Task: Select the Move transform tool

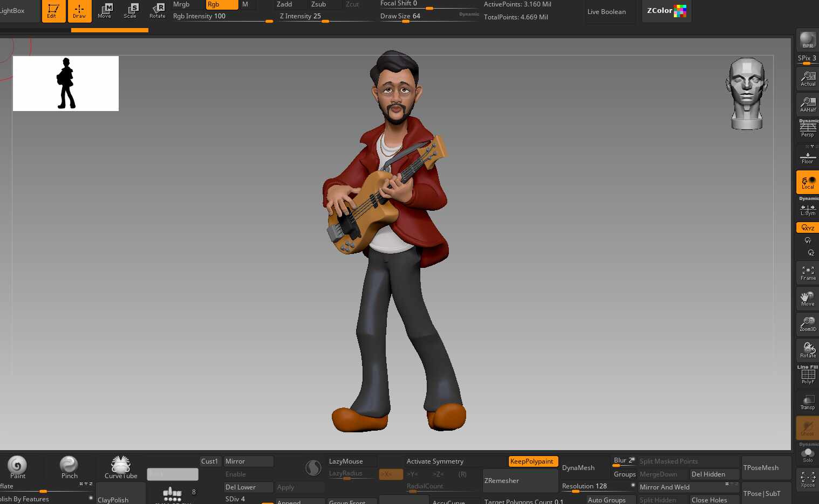Action: (x=105, y=11)
